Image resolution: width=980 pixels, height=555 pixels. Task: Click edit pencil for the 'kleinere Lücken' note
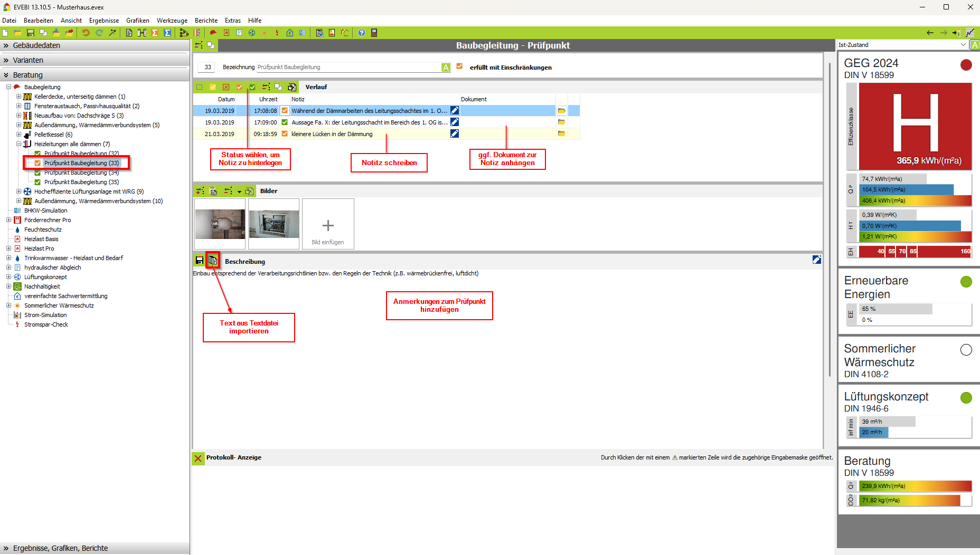(x=454, y=134)
